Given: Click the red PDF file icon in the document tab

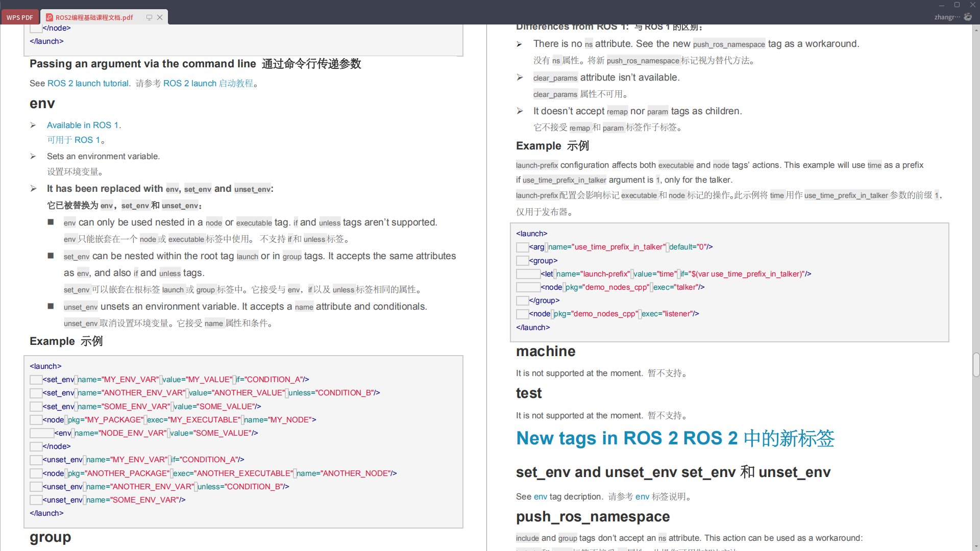Looking at the screenshot, I should [x=50, y=17].
